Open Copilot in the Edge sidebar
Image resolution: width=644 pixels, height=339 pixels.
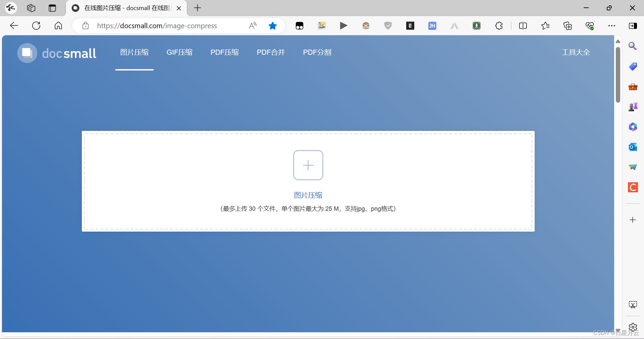(632, 127)
